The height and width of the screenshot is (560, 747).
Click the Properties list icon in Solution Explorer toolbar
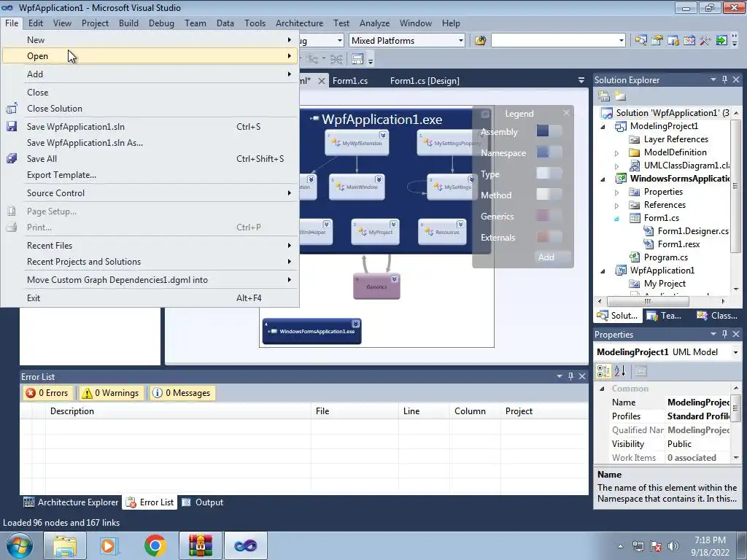coord(604,96)
